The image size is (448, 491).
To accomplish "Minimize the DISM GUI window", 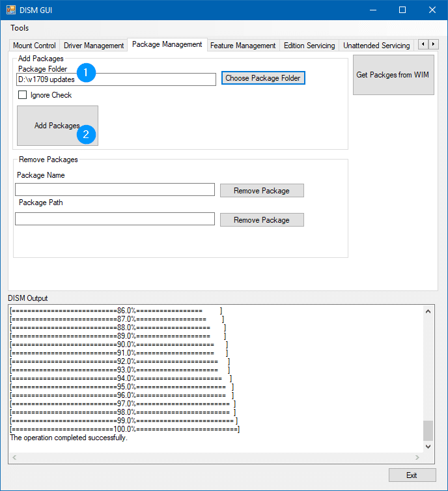I will coord(373,10).
